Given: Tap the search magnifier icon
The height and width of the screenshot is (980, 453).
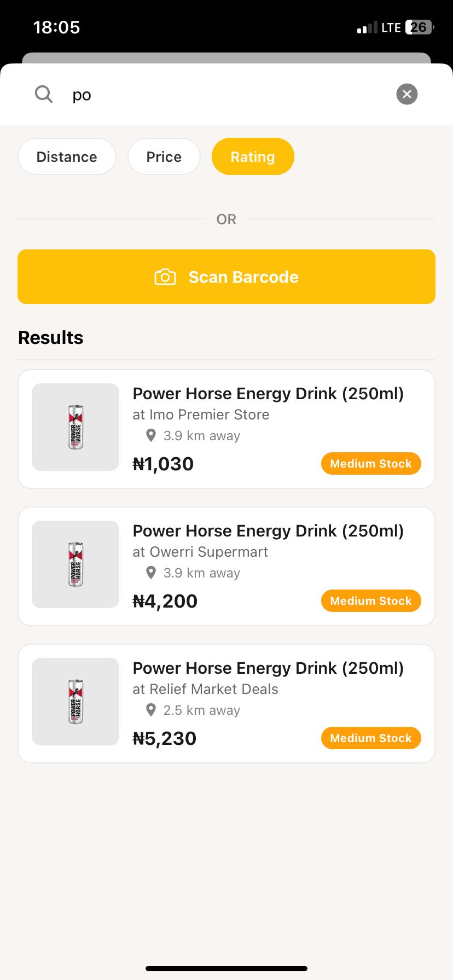Looking at the screenshot, I should [44, 94].
